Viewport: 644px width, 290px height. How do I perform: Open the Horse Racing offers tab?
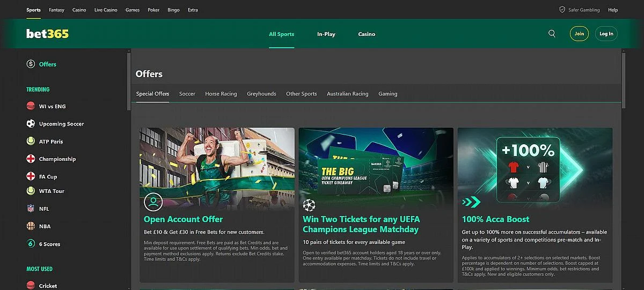click(221, 94)
